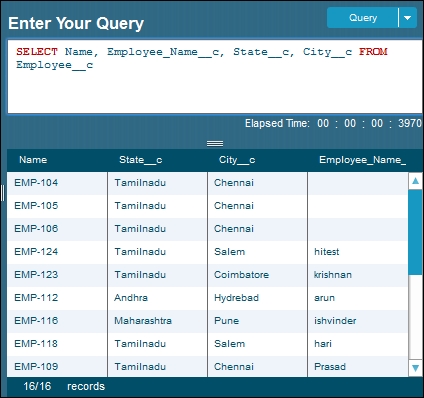The width and height of the screenshot is (424, 398).
Task: Click the Chennai cell in EMP-106 row
Action: click(x=257, y=229)
